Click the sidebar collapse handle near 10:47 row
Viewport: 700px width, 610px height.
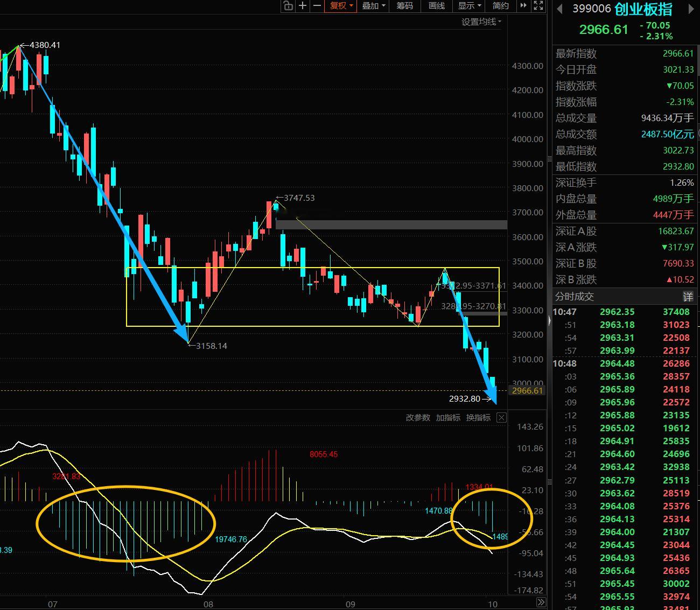pos(549,321)
